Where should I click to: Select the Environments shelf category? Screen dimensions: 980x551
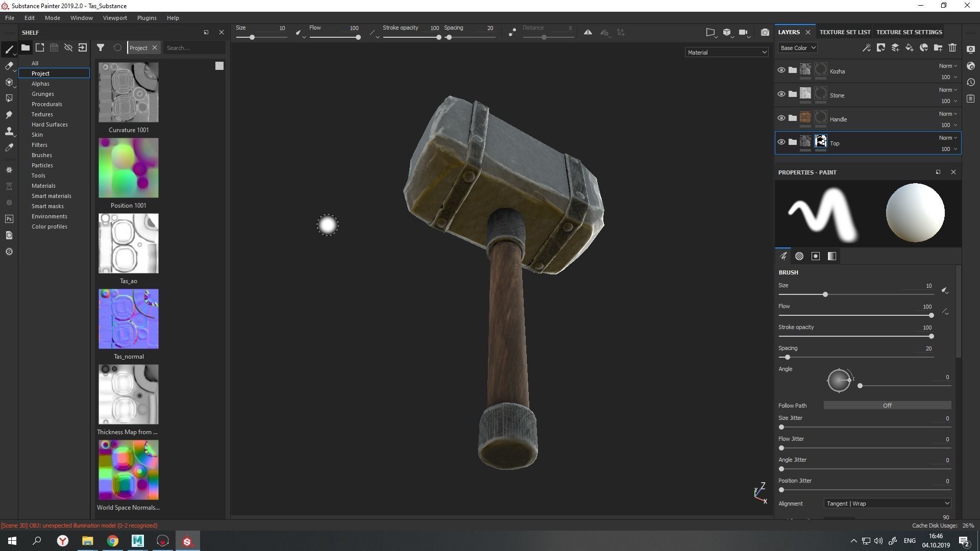tap(49, 216)
